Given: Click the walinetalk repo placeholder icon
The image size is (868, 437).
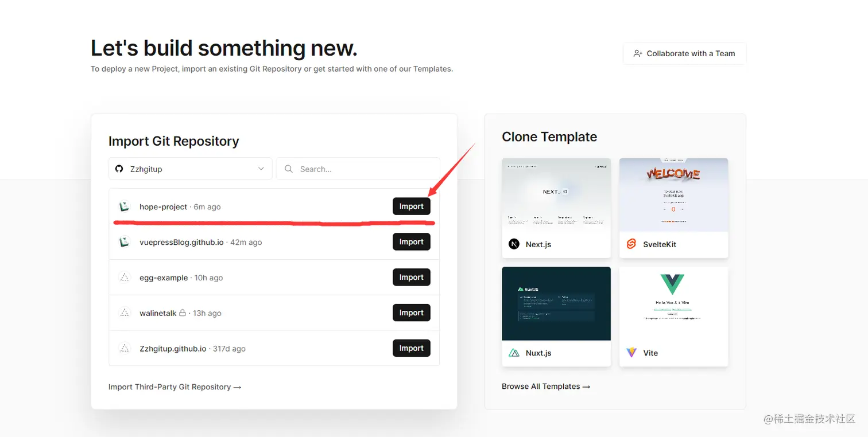Looking at the screenshot, I should [124, 313].
